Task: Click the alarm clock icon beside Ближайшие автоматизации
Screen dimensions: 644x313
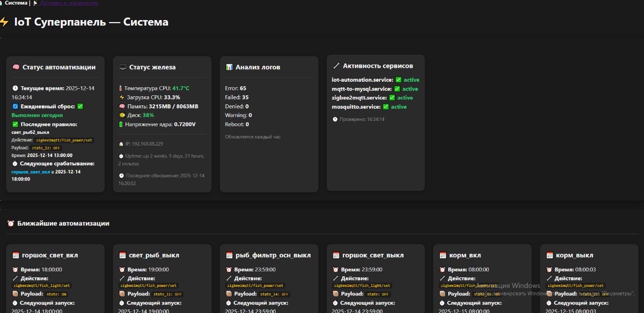Action: 11,224
